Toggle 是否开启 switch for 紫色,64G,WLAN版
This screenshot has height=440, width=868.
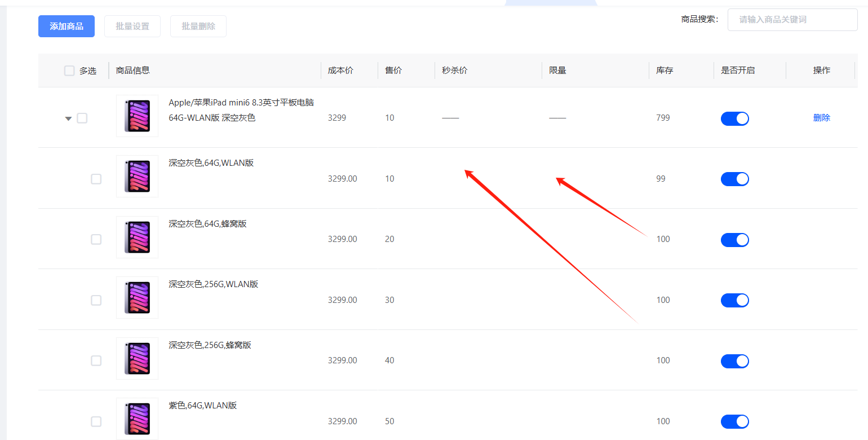click(735, 421)
